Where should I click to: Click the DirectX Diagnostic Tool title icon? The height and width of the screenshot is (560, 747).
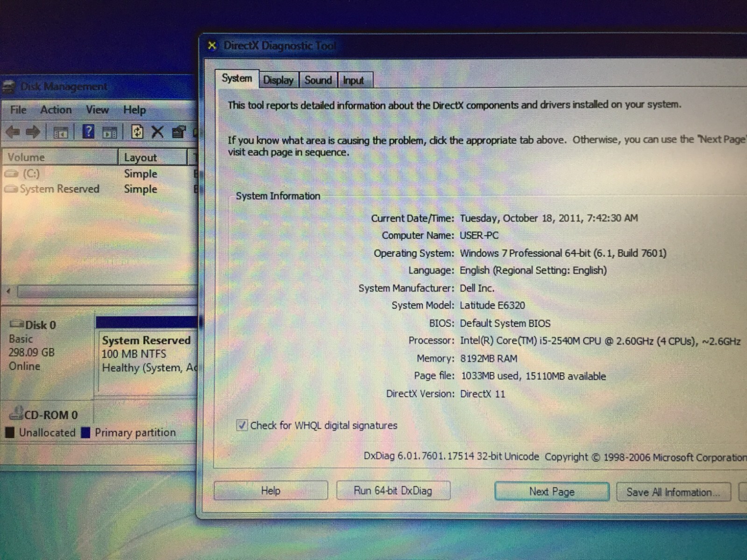tap(212, 45)
